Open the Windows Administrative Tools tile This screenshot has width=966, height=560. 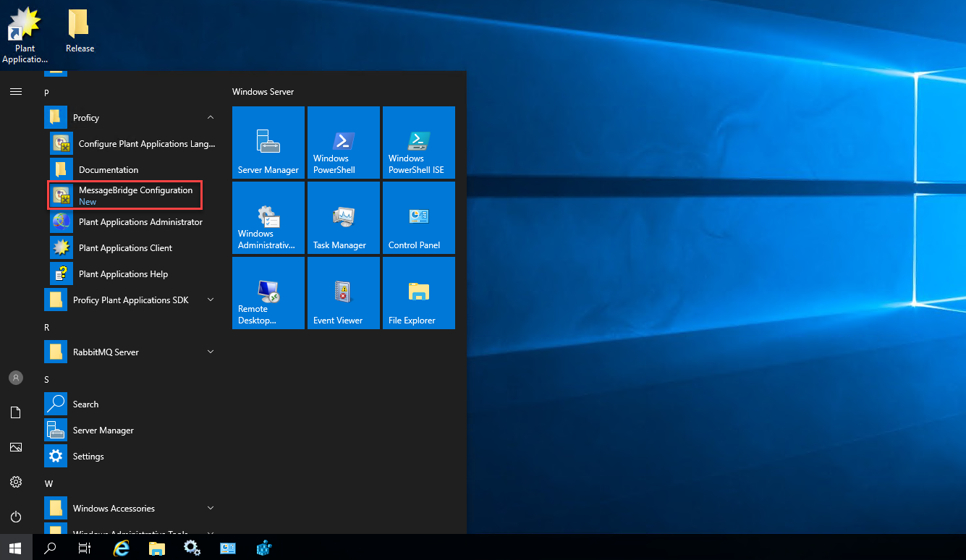pos(268,218)
